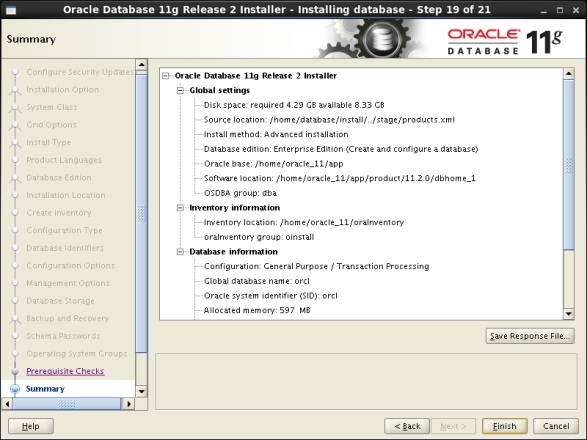The width and height of the screenshot is (587, 440).
Task: Click the sidebar vertical scrollbar thumb
Action: 142,213
